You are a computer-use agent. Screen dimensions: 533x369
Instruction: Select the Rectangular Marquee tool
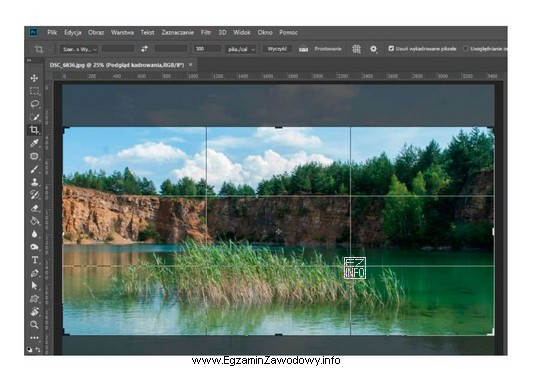pyautogui.click(x=34, y=91)
